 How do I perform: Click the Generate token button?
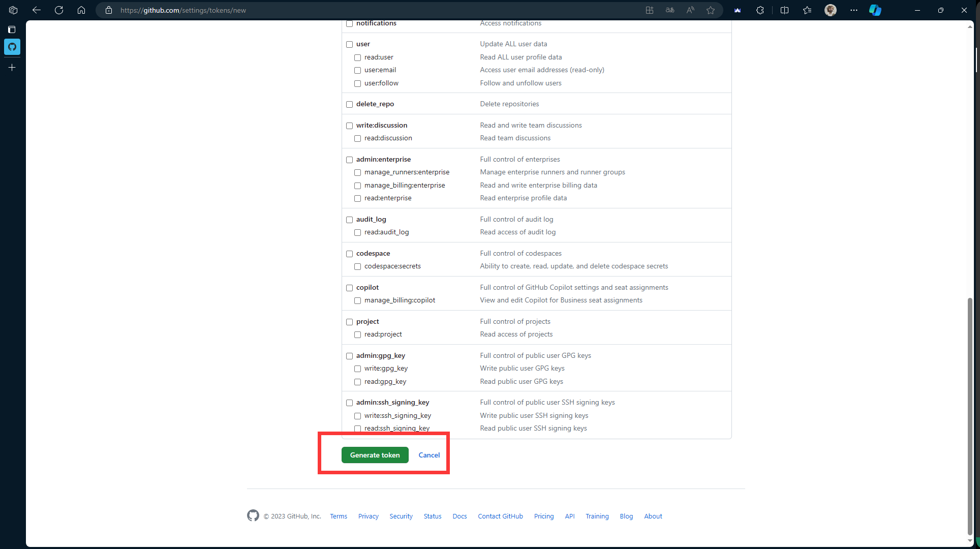(375, 455)
